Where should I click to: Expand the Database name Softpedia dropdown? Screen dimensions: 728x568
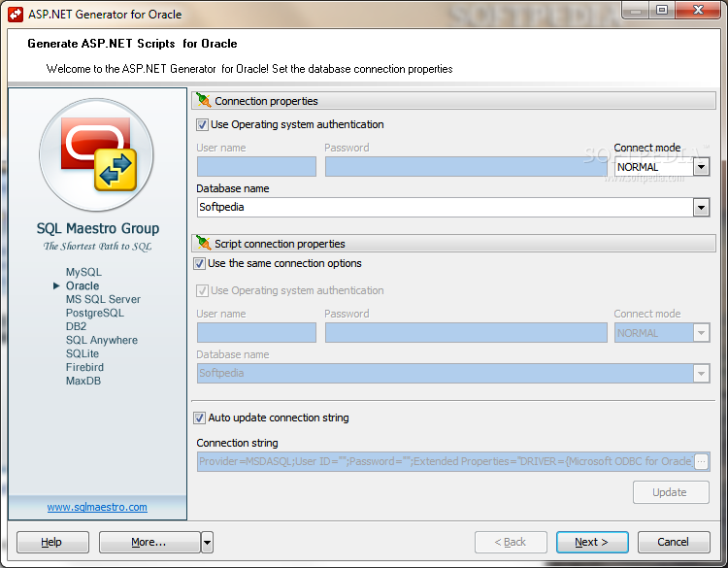(701, 207)
